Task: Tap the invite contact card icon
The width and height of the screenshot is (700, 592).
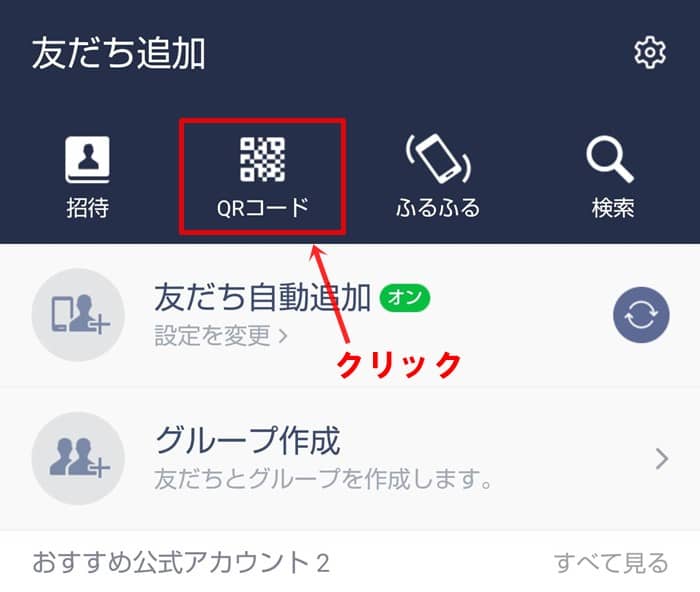Action: tap(88, 159)
